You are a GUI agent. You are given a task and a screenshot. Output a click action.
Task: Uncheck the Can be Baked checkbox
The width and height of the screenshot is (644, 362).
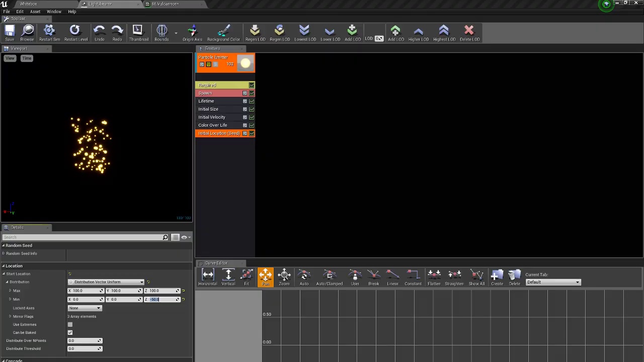[x=70, y=332]
